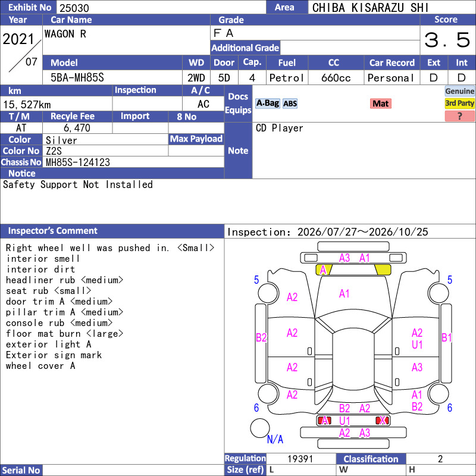Click the spare tire N/A circle
Viewport: 476px width, 476px height.
tap(260, 428)
